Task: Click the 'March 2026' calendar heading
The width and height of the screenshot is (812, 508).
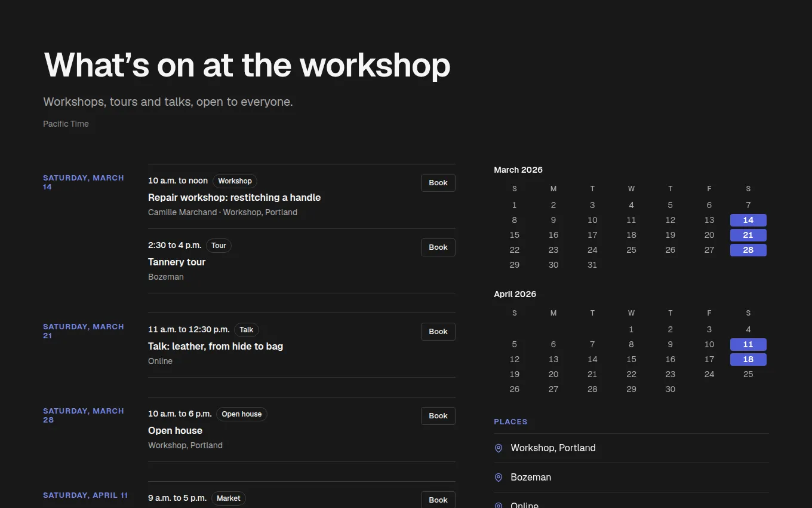Action: [518, 170]
